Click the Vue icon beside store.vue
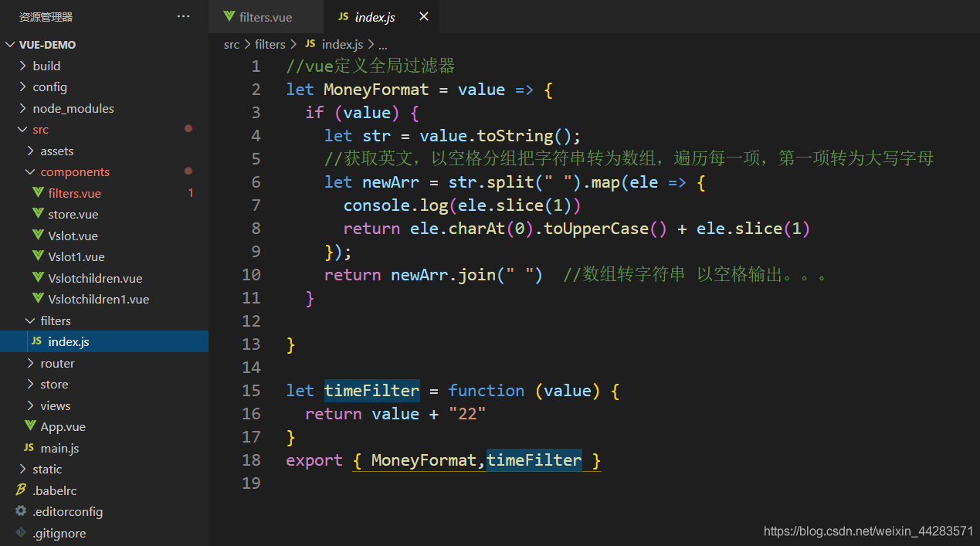Screen dimensions: 980x546 (x=38, y=214)
